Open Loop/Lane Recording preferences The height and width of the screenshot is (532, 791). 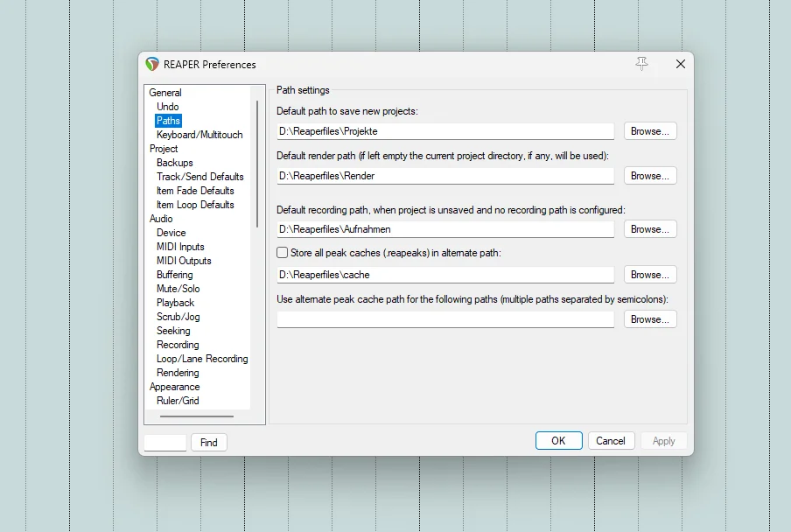[202, 359]
